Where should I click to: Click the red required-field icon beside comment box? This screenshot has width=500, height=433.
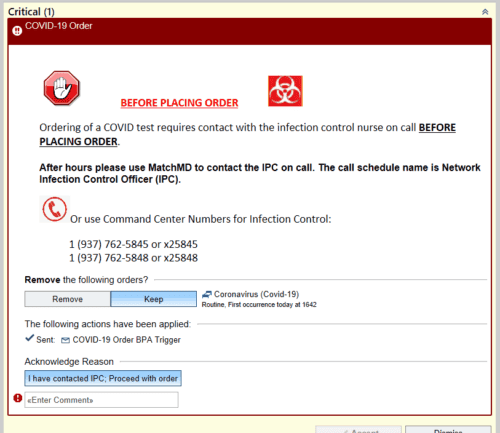(17, 398)
